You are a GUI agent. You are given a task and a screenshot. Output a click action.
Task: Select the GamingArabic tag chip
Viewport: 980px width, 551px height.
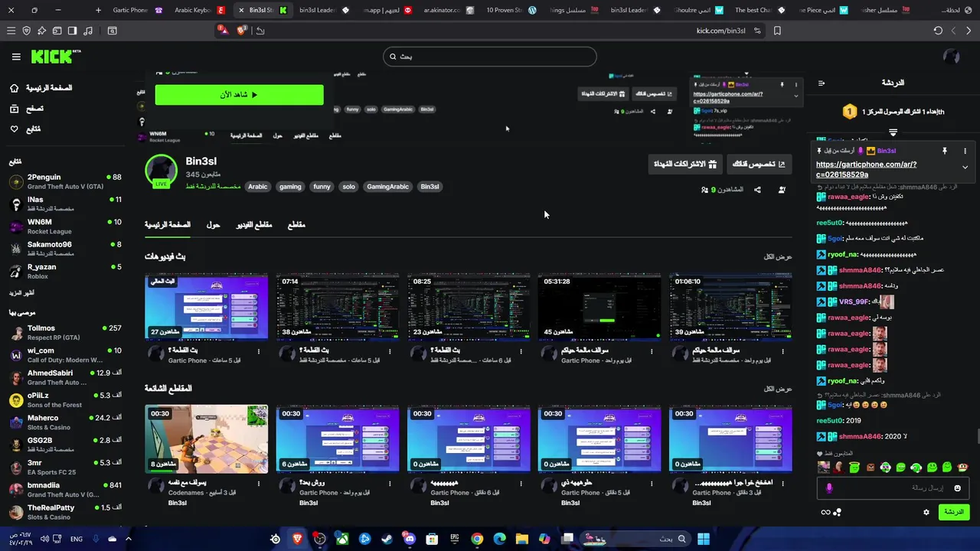coord(387,187)
